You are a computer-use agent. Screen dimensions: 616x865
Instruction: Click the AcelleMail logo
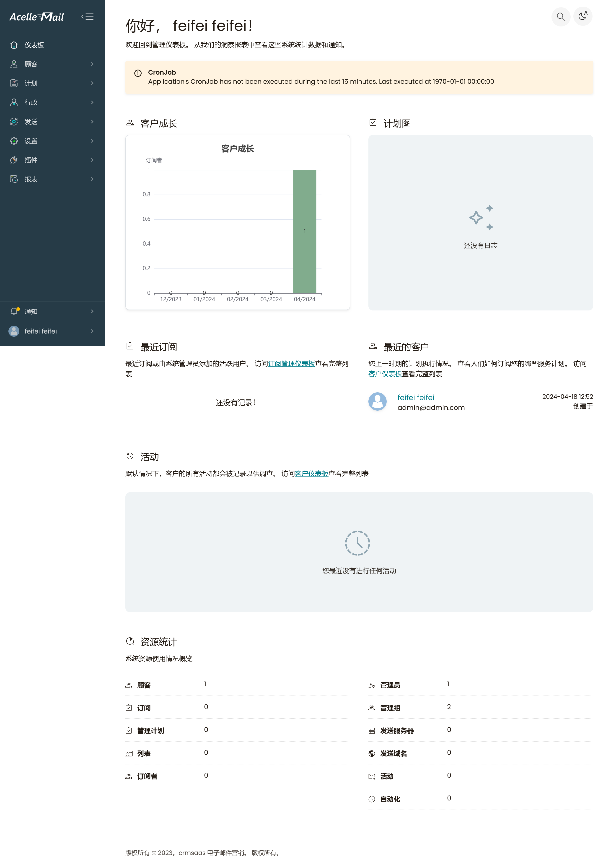pos(37,17)
